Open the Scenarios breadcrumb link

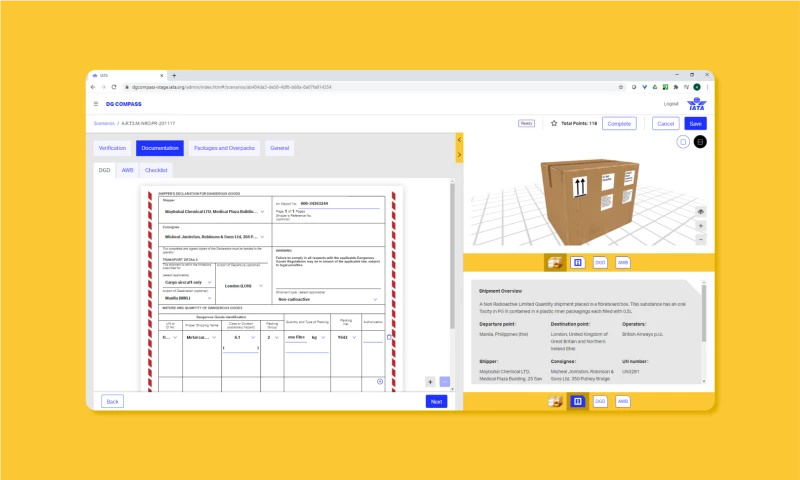(x=104, y=123)
